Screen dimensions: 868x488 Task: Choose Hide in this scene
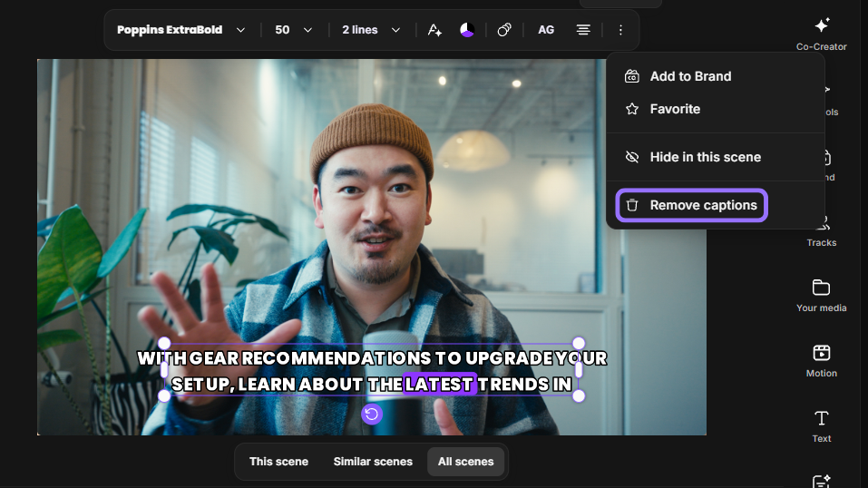[716, 157]
